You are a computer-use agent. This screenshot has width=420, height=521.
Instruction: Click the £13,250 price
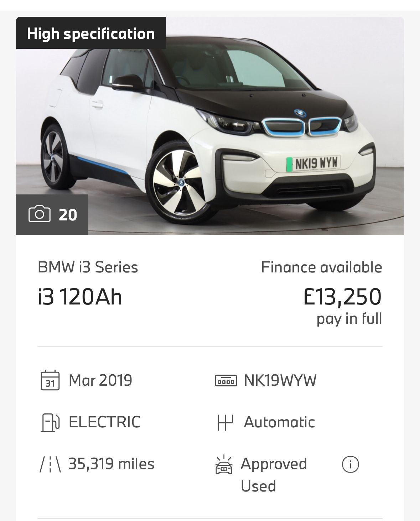342,297
